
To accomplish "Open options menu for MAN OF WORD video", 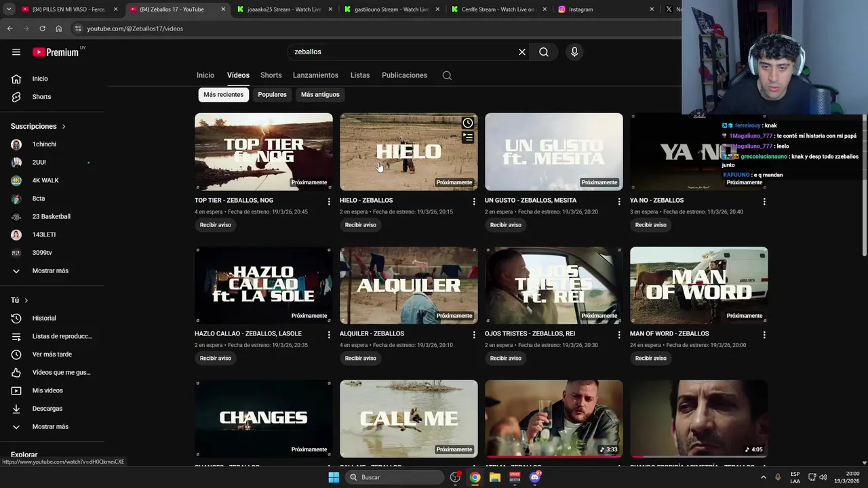I will [x=764, y=335].
